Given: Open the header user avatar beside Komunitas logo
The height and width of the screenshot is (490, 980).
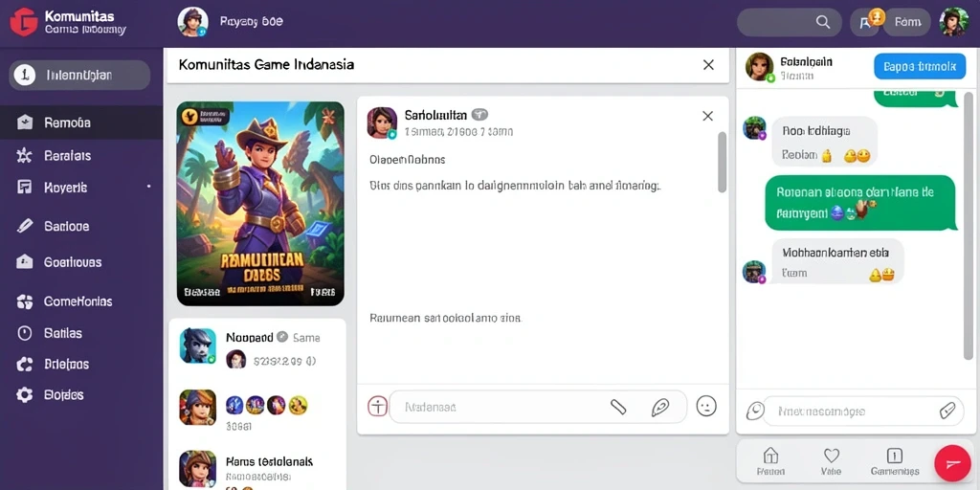Looking at the screenshot, I should point(192,22).
